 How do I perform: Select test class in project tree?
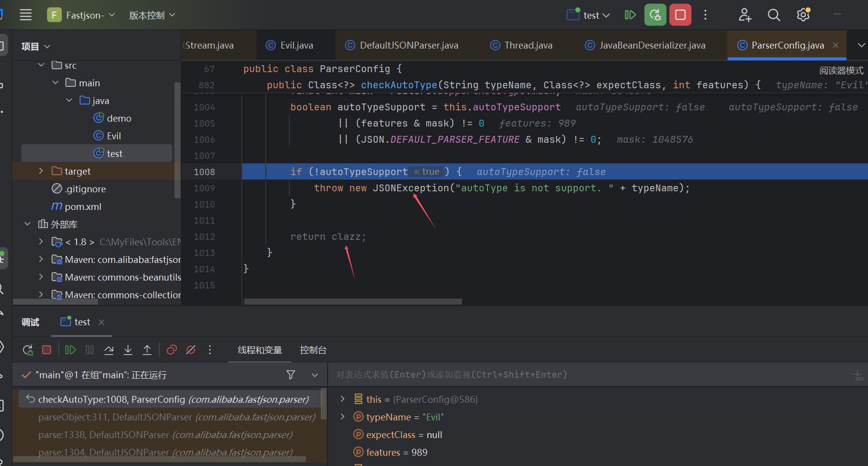point(97,154)
